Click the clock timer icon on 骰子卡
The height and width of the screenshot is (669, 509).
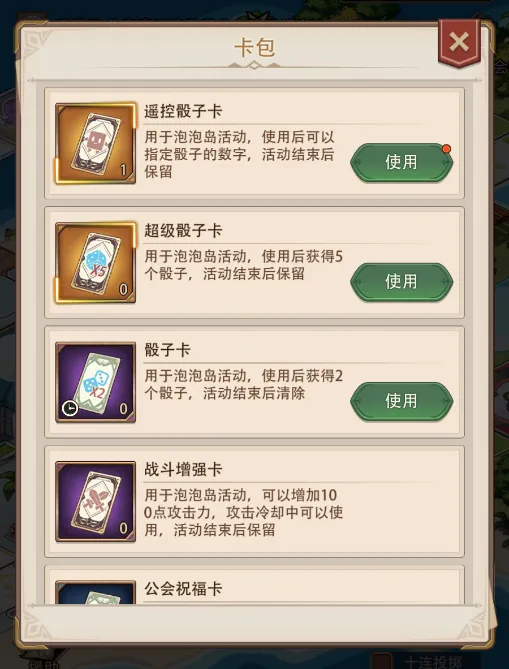pyautogui.click(x=70, y=408)
